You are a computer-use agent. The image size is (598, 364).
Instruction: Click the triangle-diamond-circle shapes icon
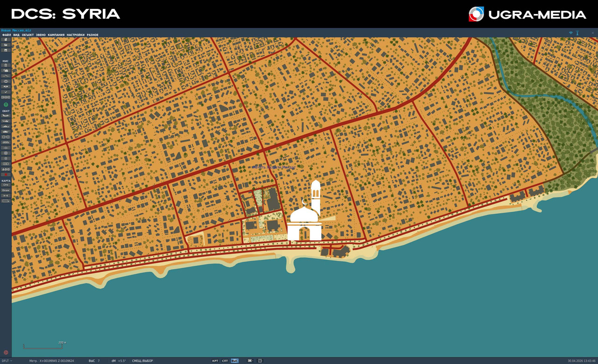pos(6,169)
